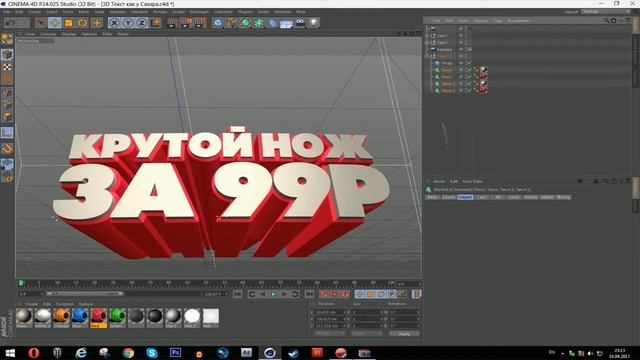Click the Record Active Objects red button
The image size is (640, 360).
pos(324,294)
